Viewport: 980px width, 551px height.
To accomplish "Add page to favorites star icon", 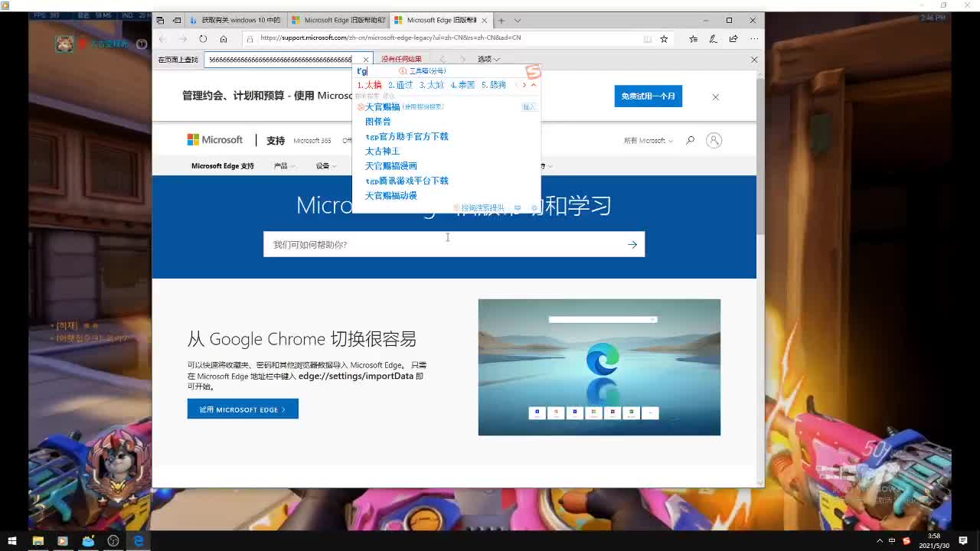I will tap(664, 38).
